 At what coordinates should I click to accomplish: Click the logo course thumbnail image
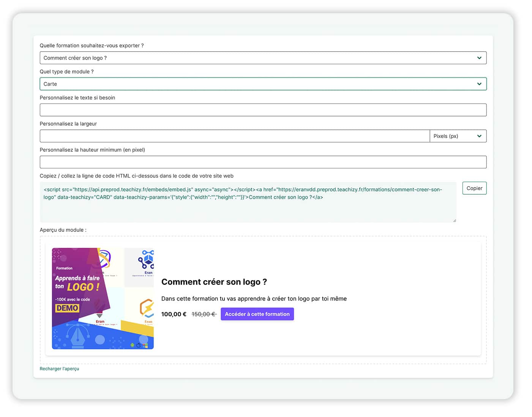click(103, 299)
